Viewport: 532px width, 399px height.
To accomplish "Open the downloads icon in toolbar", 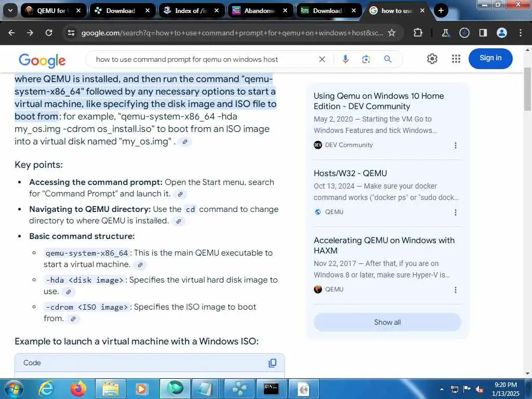I will click(464, 33).
